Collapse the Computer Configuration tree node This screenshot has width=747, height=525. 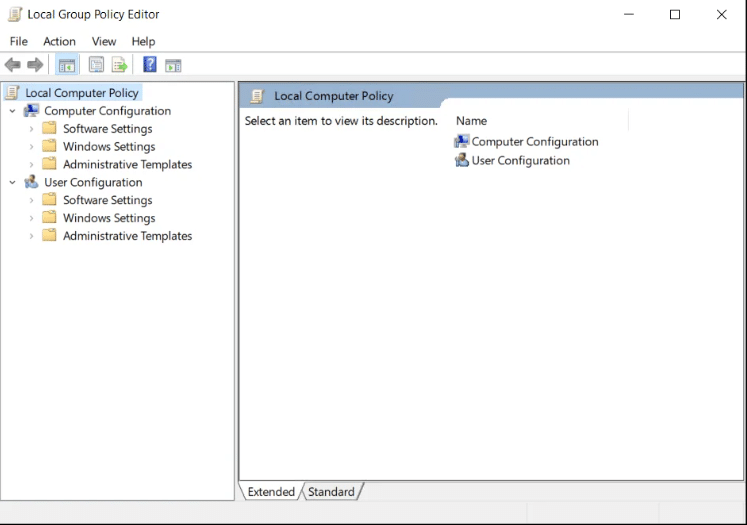click(13, 111)
